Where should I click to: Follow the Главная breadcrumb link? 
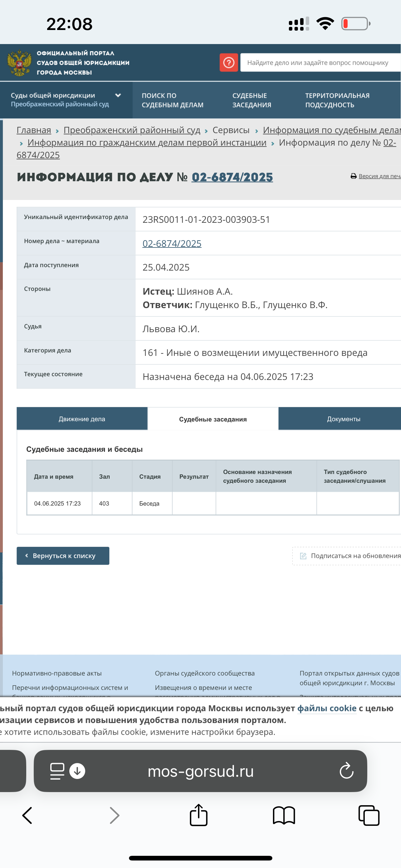(34, 130)
